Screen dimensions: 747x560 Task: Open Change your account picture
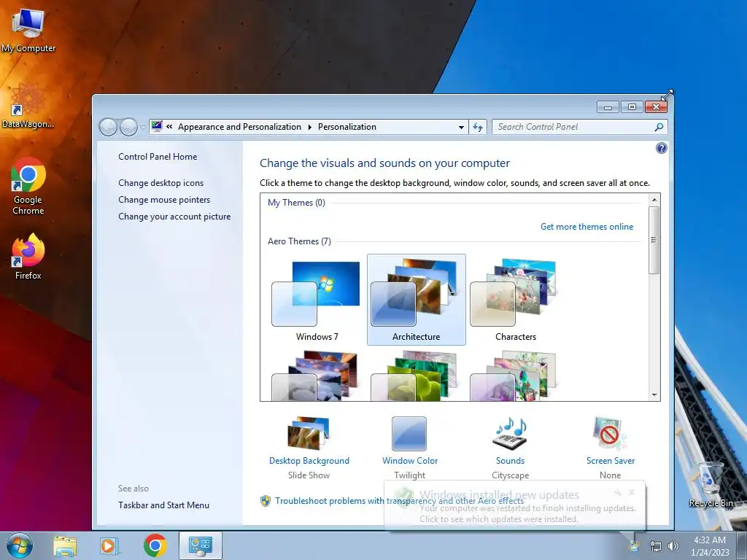pyautogui.click(x=174, y=216)
